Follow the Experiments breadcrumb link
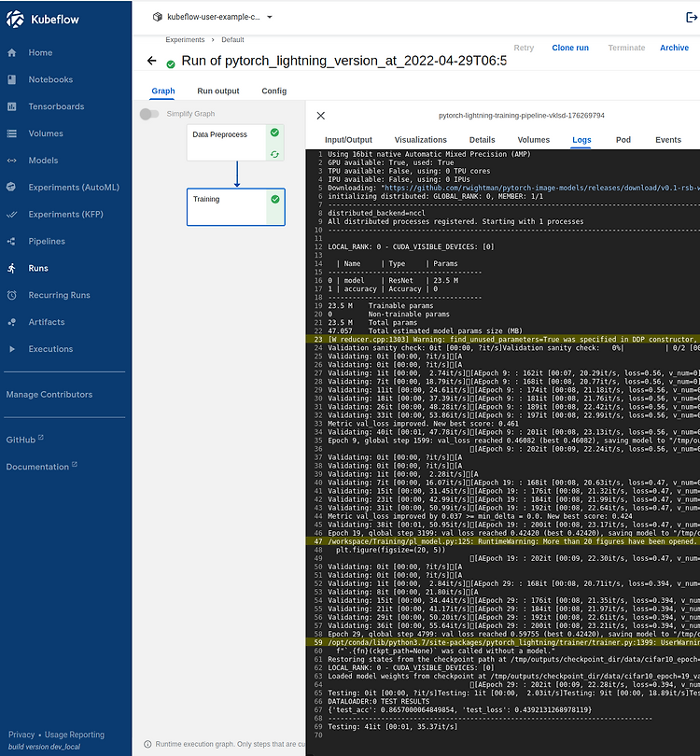700x756 pixels. click(185, 39)
